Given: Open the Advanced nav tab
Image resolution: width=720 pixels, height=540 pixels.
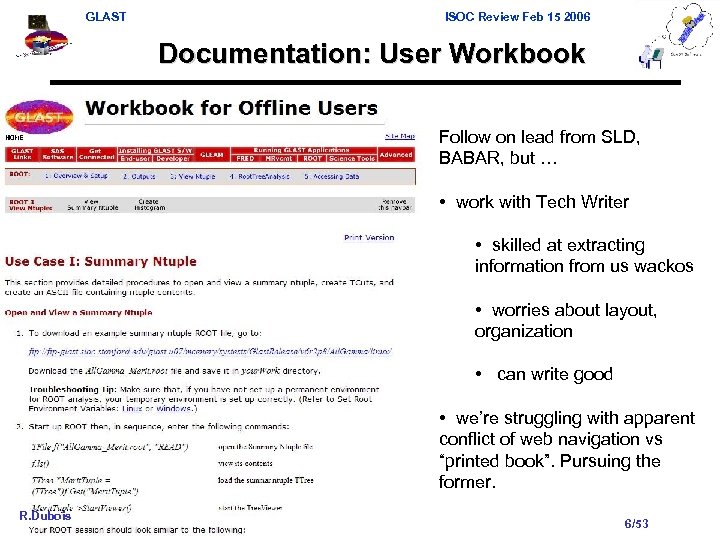Looking at the screenshot, I should pyautogui.click(x=396, y=155).
